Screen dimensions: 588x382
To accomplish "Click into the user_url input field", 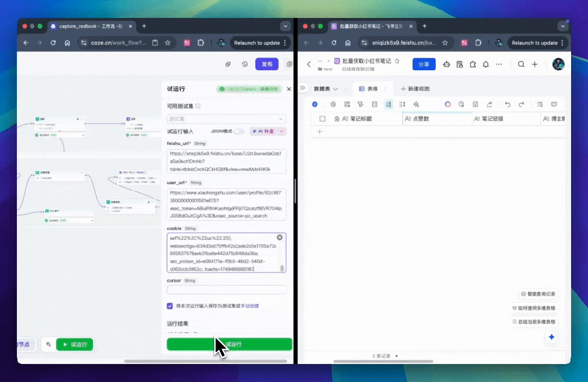I will coord(226,204).
